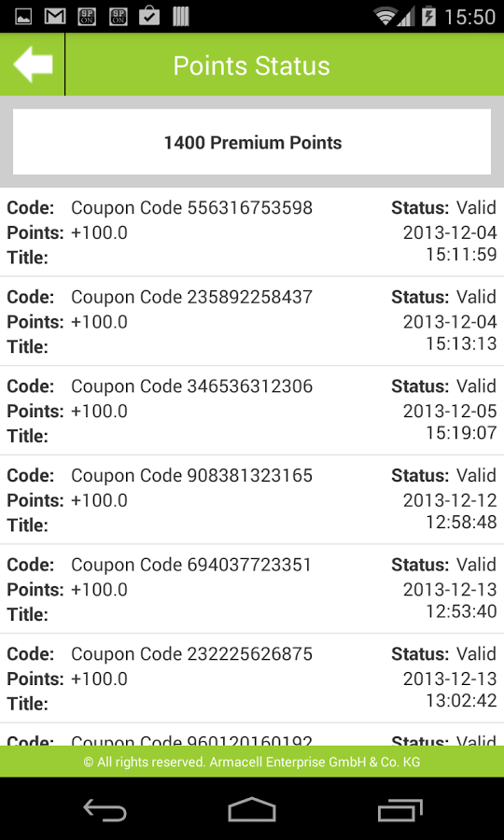
Task: Tap the 1400 Premium Points banner
Action: (252, 142)
